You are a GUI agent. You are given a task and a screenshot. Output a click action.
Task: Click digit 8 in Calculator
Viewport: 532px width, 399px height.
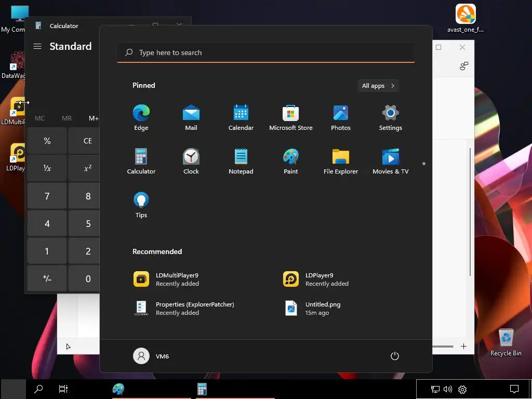84,196
